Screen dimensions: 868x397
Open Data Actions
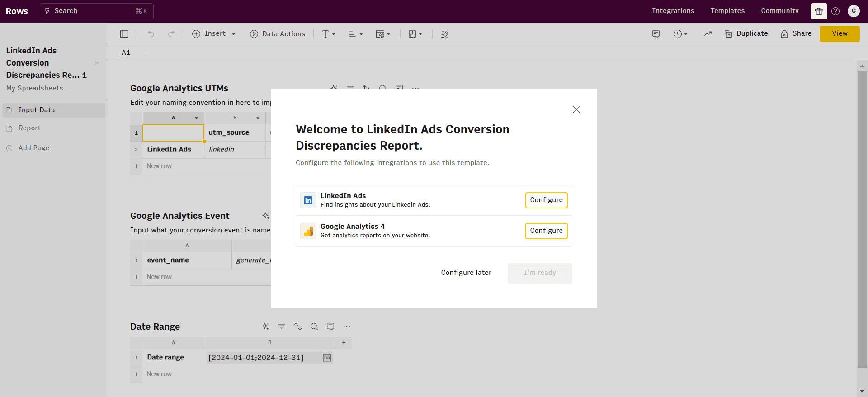(278, 34)
